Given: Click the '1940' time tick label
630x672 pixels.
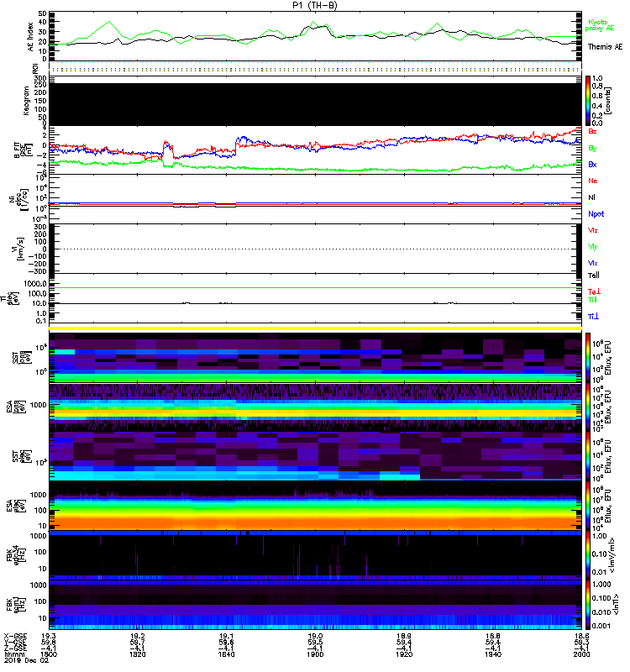Looking at the screenshot, I should [493, 654].
